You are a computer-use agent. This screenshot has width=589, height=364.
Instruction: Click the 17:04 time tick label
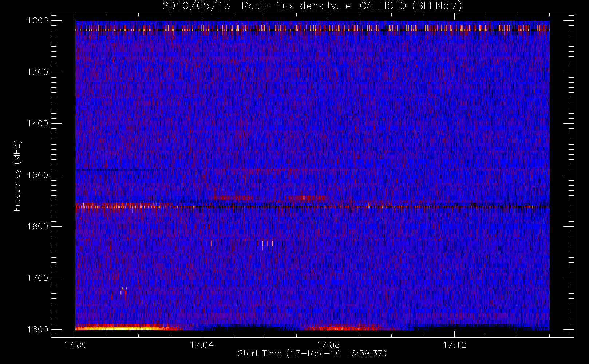[x=202, y=345]
